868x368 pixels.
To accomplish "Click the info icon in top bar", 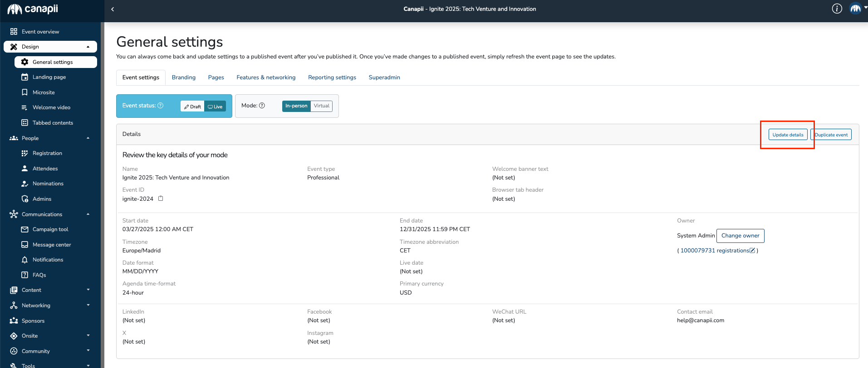I will [x=837, y=9].
